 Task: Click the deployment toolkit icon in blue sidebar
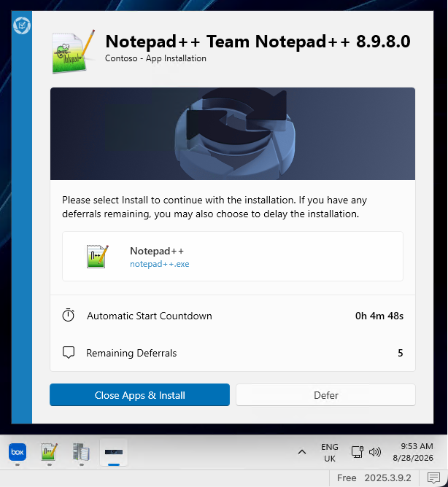(22, 26)
